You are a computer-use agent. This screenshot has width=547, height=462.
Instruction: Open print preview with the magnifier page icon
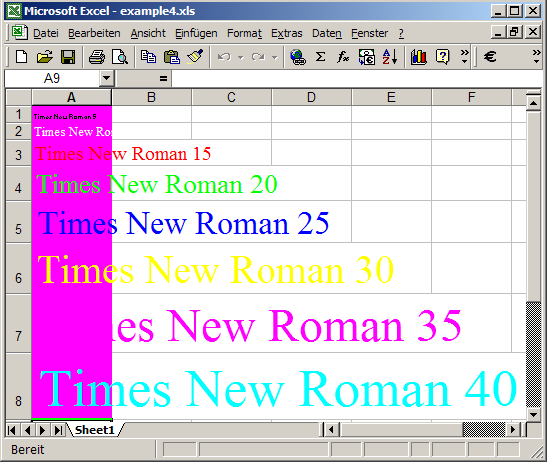point(120,57)
